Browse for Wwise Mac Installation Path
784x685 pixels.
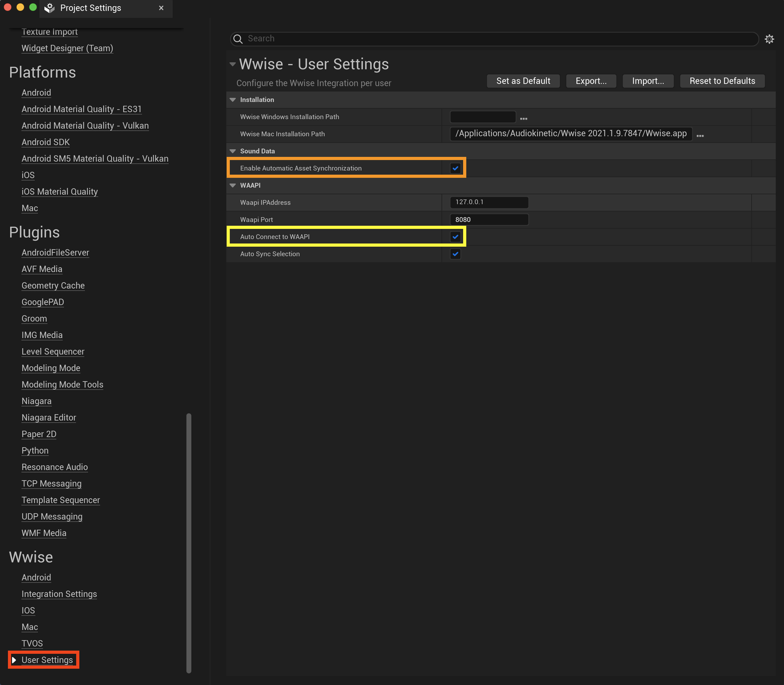pyautogui.click(x=700, y=136)
